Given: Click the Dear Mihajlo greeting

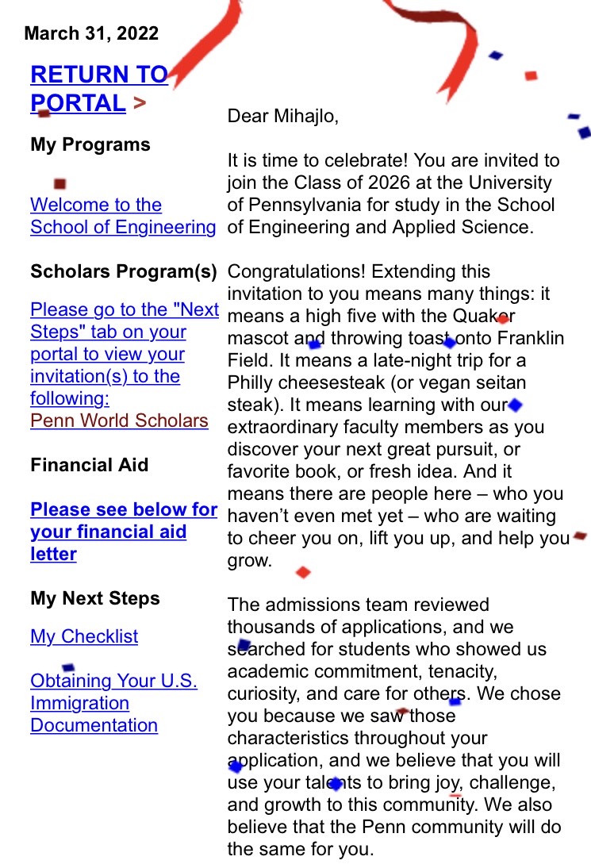Looking at the screenshot, I should [282, 117].
